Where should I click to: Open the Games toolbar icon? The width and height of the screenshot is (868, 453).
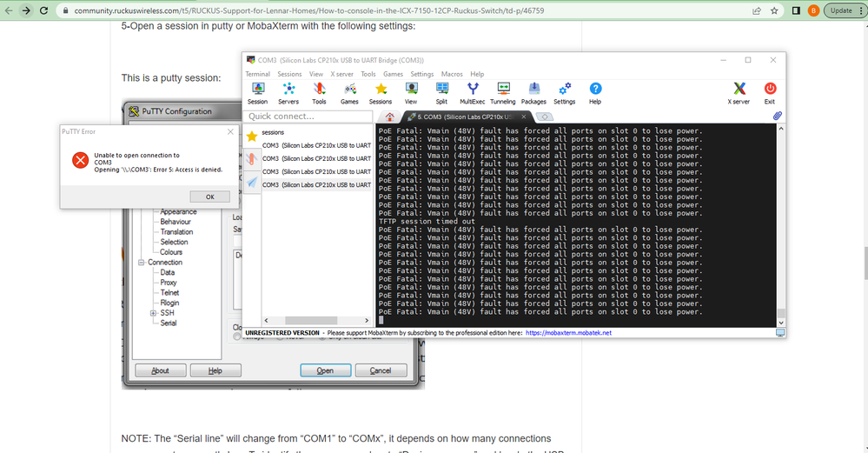[x=349, y=93]
